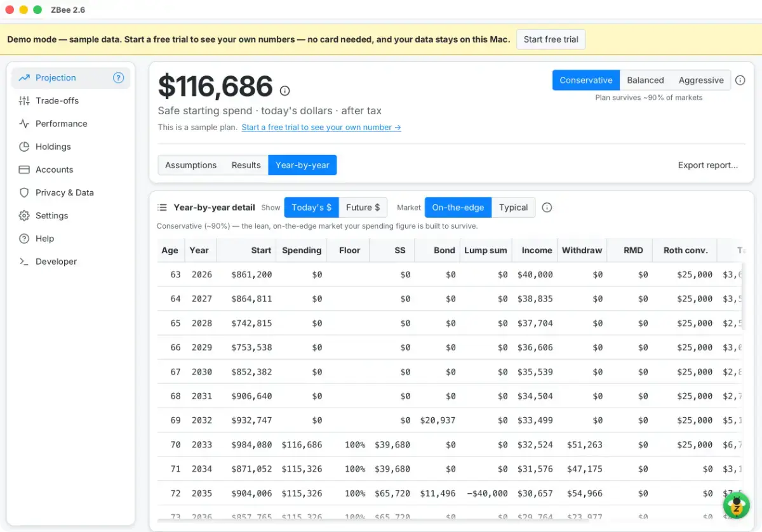Click the Accounts card icon
Screen dimensions: 762x532
point(24,170)
